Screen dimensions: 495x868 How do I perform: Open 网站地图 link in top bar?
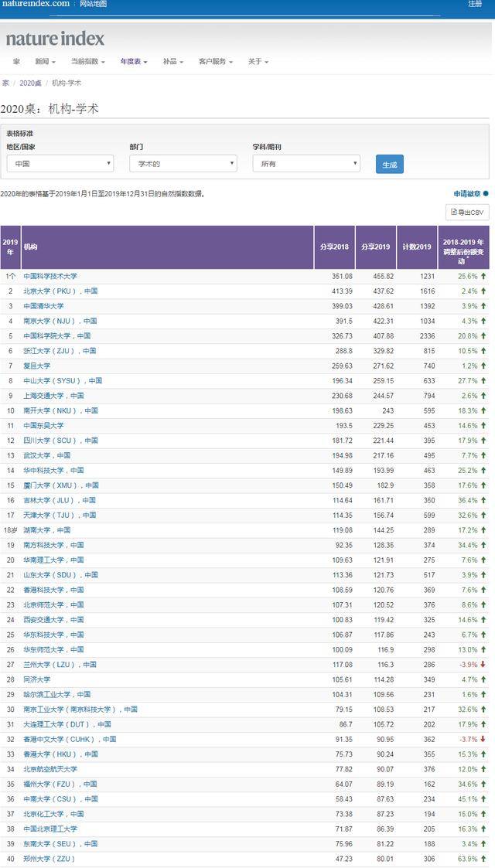[94, 4]
